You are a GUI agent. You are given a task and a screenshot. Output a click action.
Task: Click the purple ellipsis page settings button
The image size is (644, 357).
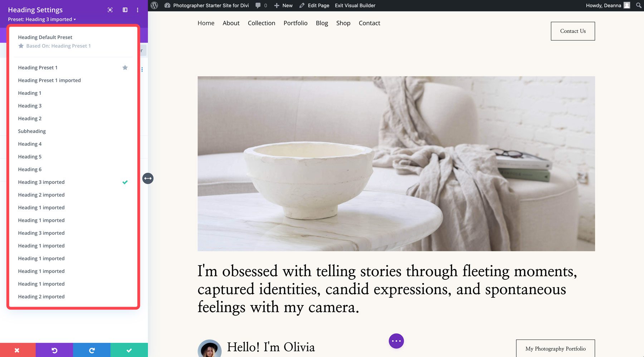tap(396, 341)
